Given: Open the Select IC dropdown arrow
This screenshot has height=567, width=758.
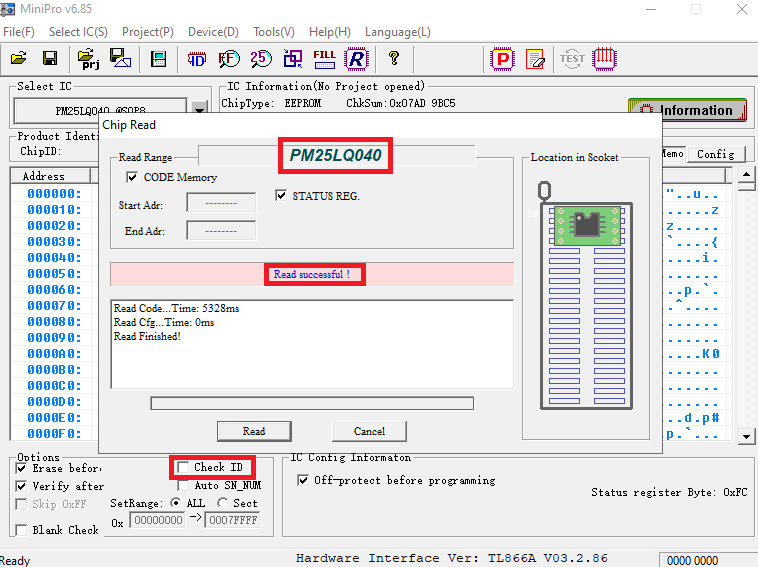Looking at the screenshot, I should click(199, 110).
